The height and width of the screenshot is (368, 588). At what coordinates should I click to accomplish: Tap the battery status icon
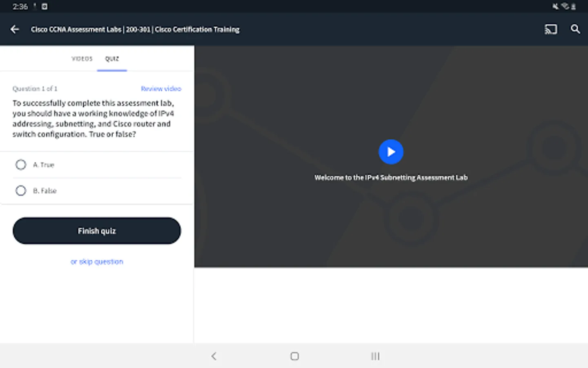click(573, 6)
